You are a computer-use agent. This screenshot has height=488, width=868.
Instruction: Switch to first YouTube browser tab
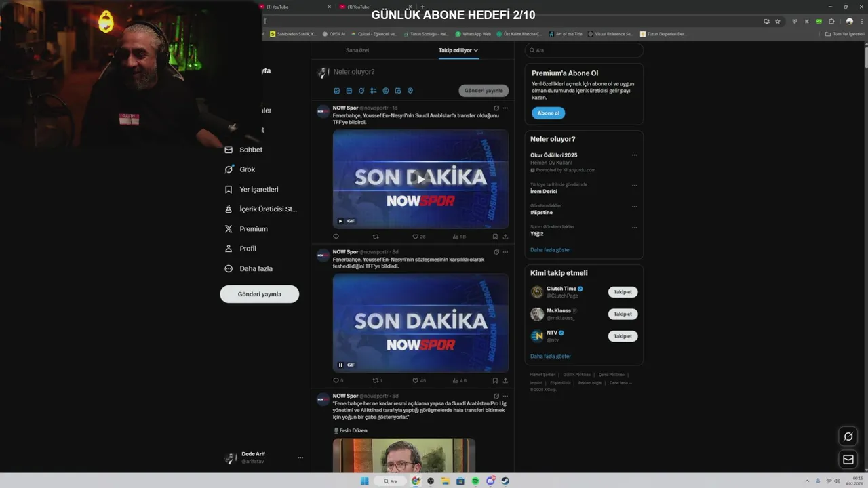coord(296,7)
